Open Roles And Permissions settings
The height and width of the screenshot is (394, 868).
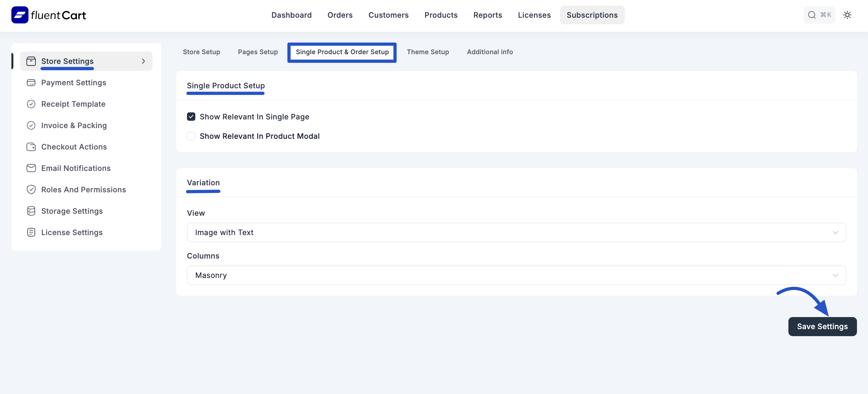tap(84, 189)
